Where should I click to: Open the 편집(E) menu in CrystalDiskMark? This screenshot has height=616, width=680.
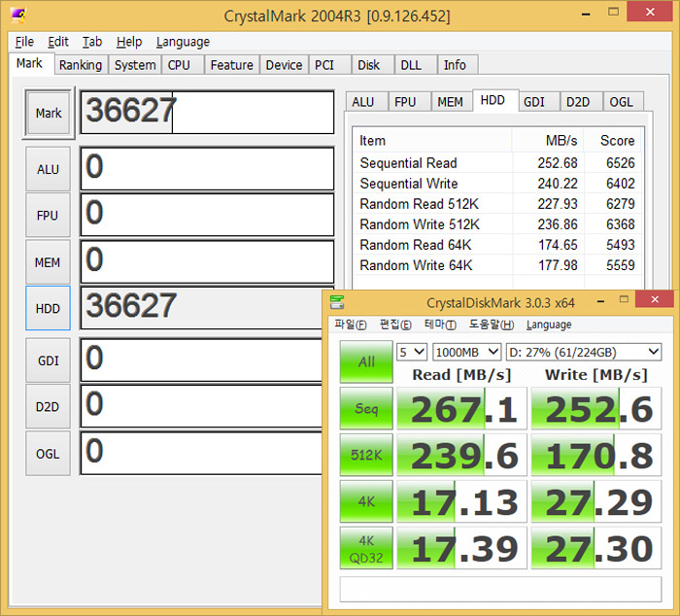[x=395, y=325]
